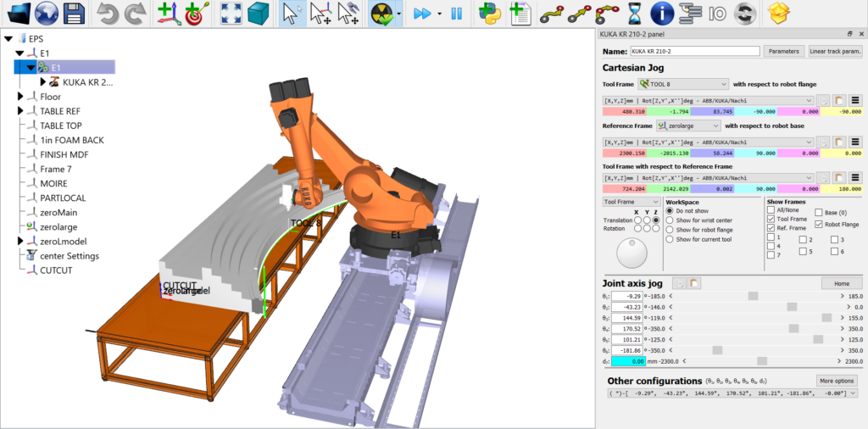Screen dimensions: 868x429
Task: Open the TOOL 8 tool frame dropdown
Action: pyautogui.click(x=683, y=84)
